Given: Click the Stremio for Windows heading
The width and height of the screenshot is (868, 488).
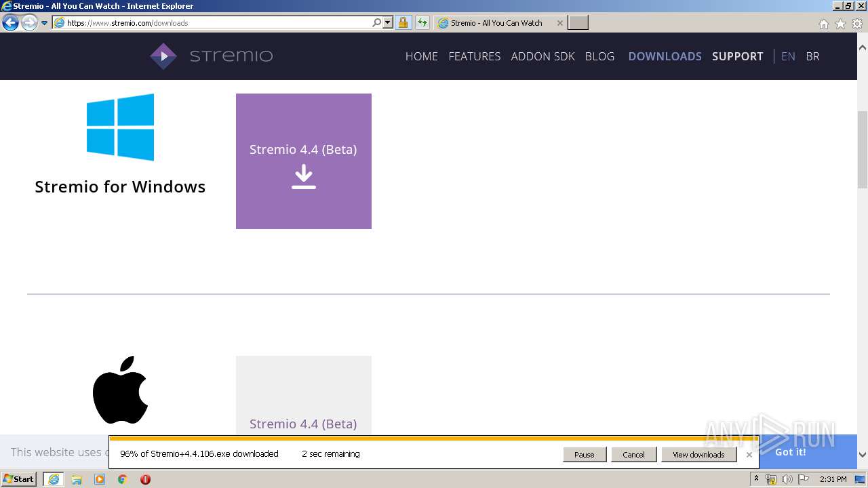Looking at the screenshot, I should tap(120, 186).
